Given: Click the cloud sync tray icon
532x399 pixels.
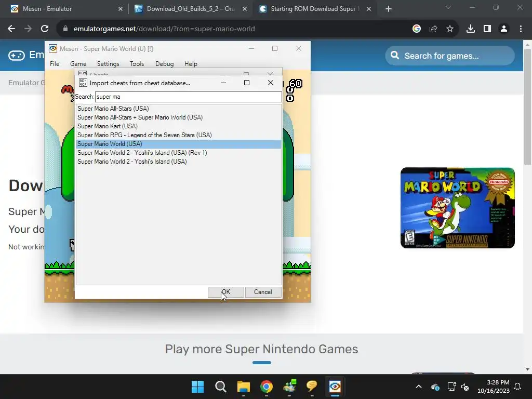Looking at the screenshot, I should point(435,387).
